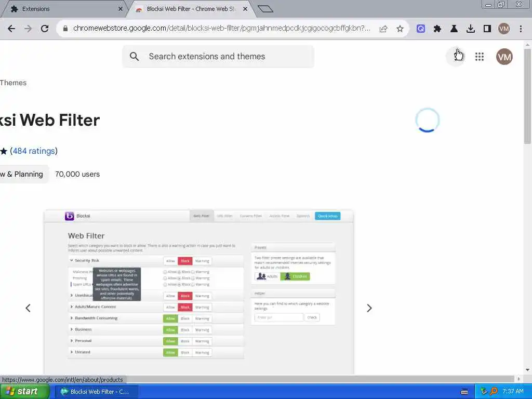Image resolution: width=532 pixels, height=399 pixels.
Task: Share this page using the share icon
Action: coord(383,29)
